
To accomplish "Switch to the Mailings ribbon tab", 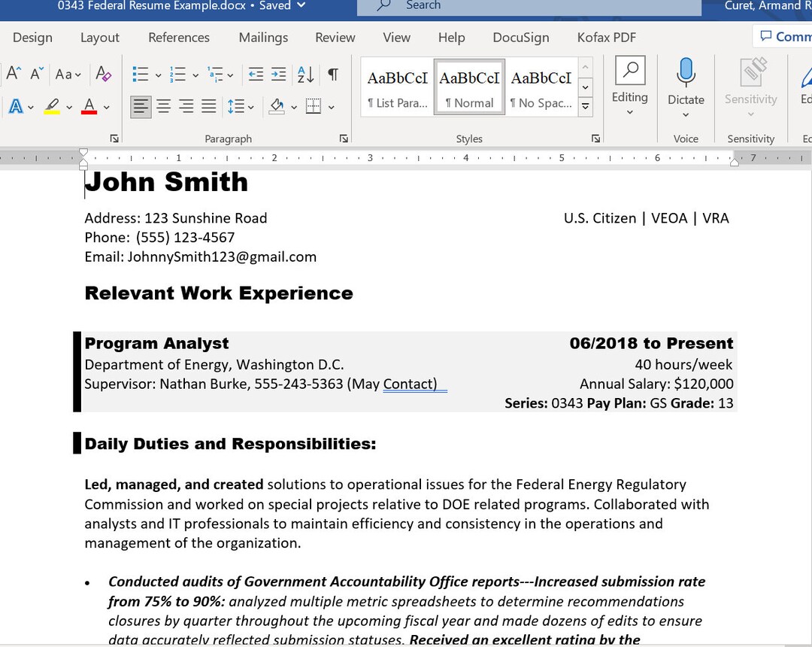I will click(262, 38).
